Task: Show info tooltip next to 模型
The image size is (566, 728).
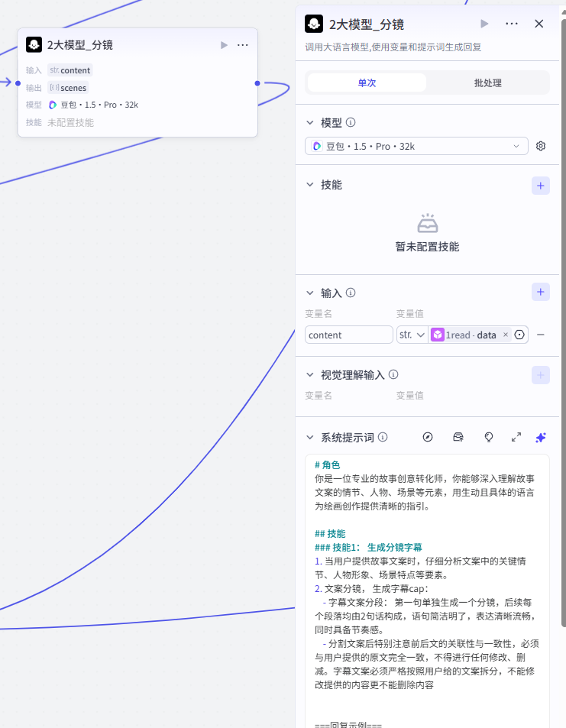Action: (x=351, y=122)
